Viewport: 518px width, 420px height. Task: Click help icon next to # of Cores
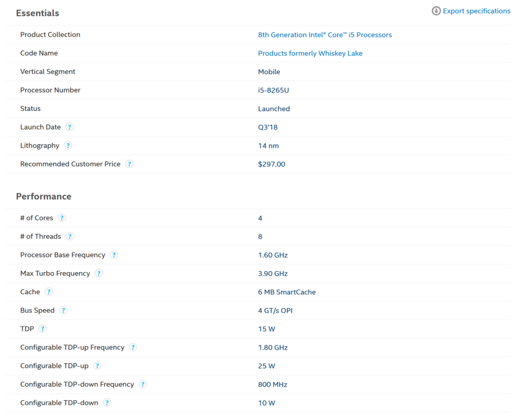click(62, 218)
